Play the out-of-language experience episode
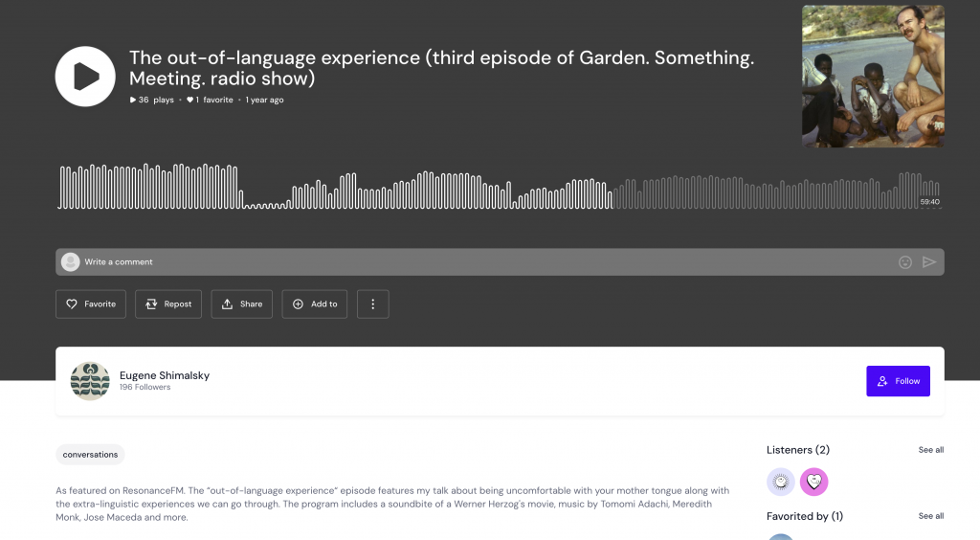Screen dimensions: 980x540 (x=85, y=77)
